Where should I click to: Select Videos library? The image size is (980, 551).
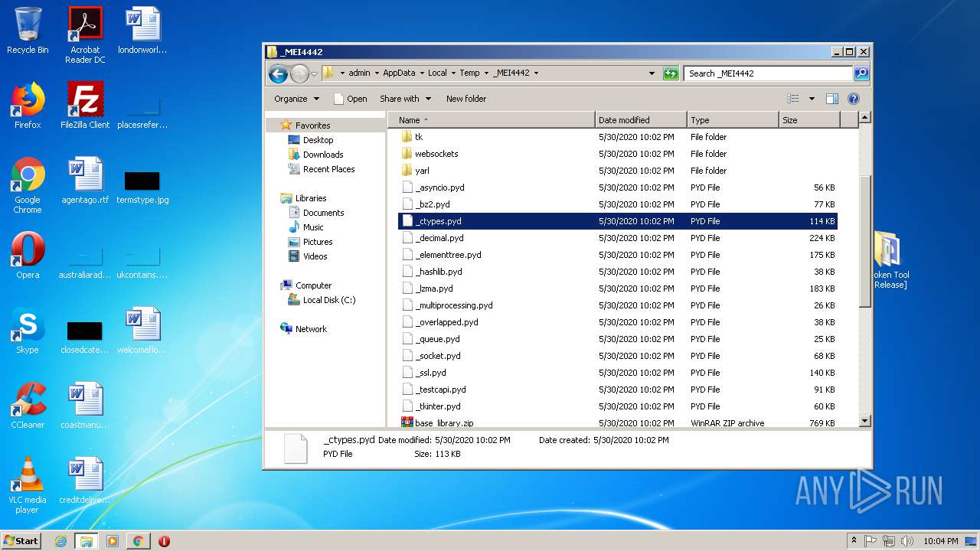tap(315, 256)
